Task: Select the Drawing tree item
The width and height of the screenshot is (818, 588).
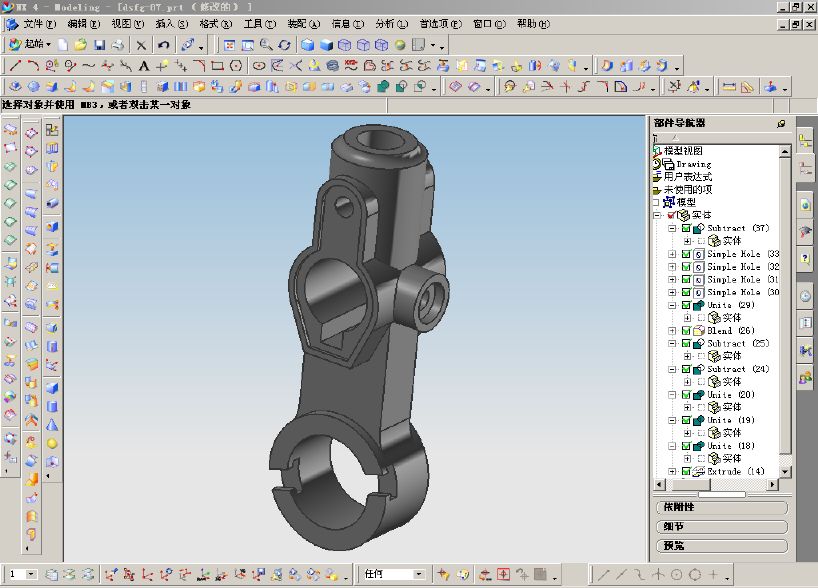Action: 694,164
